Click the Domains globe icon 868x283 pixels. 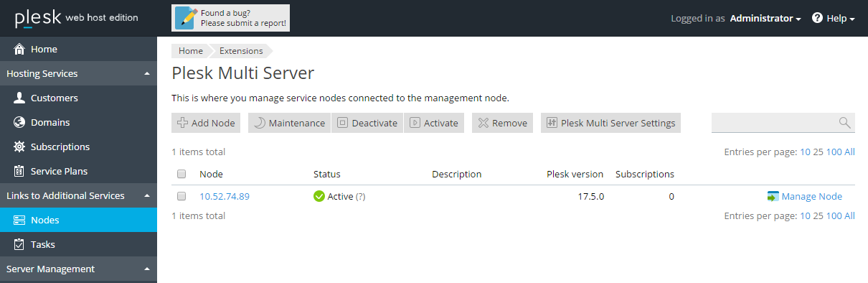[19, 122]
